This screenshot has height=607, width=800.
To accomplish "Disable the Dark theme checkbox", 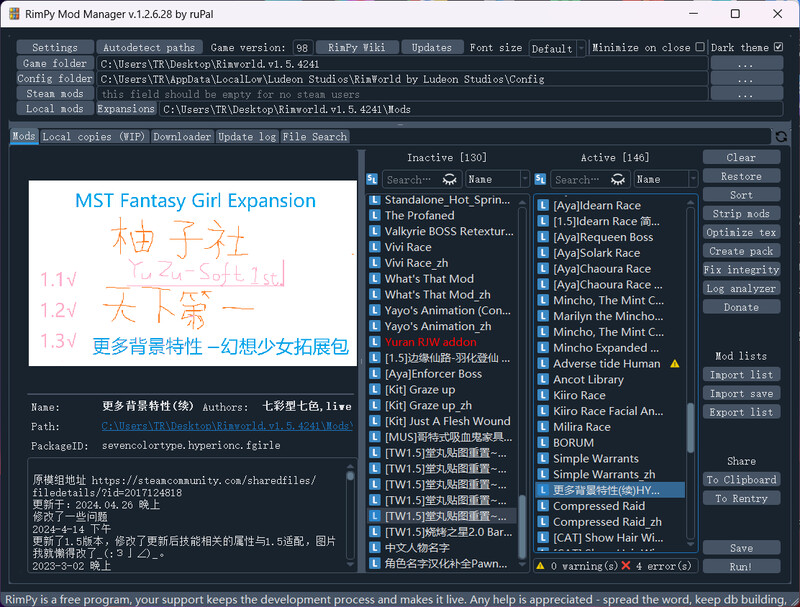I will (778, 47).
